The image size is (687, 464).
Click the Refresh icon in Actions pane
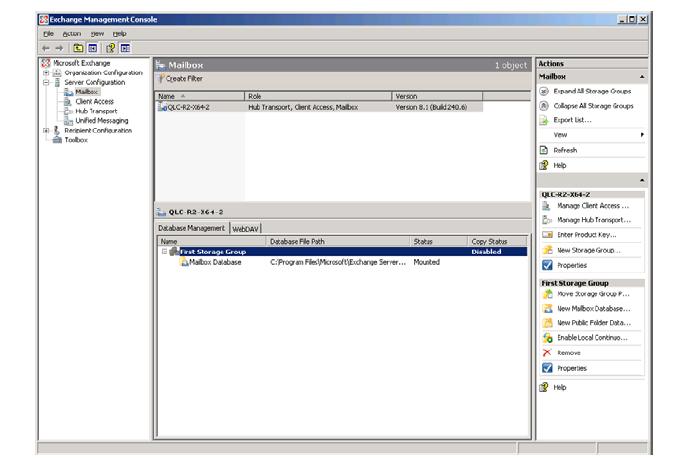(x=545, y=149)
